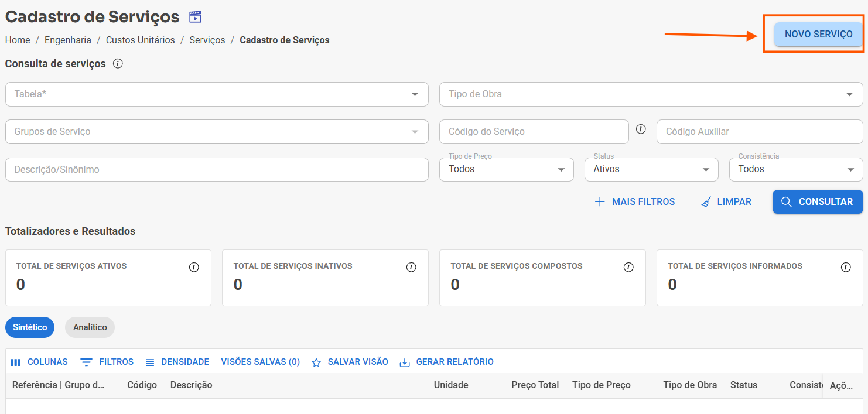Switch to Sintético view

[30, 327]
